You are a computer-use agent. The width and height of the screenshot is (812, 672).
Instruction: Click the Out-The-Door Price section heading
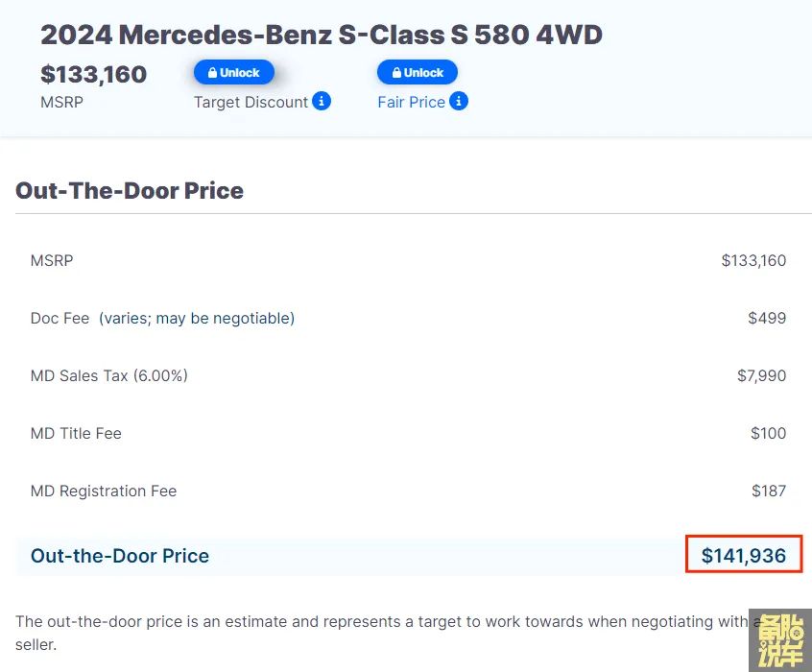click(x=130, y=190)
